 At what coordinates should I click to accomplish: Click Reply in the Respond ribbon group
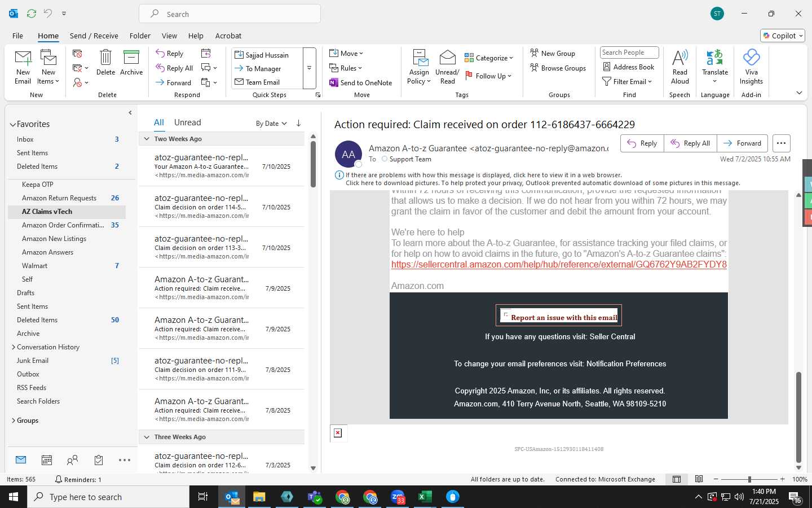pos(170,54)
